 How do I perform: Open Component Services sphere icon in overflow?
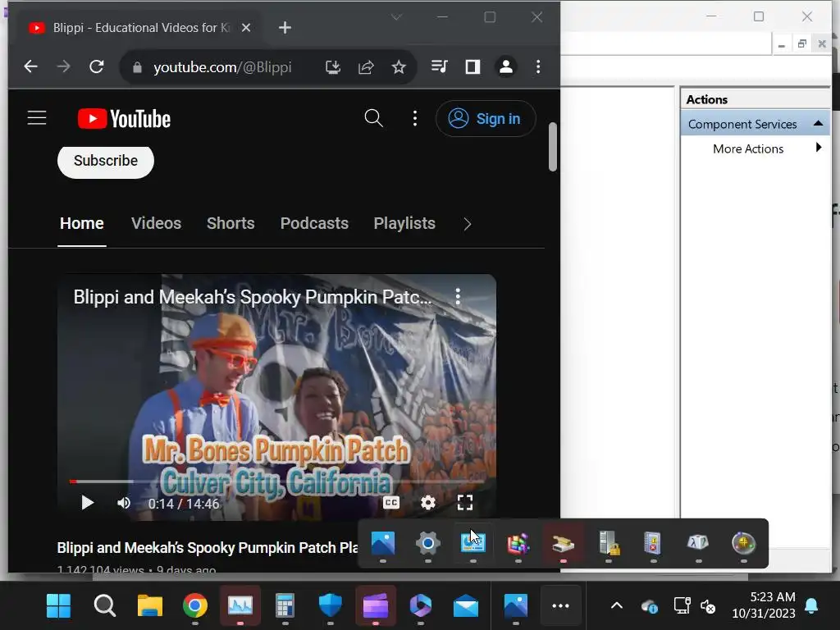point(743,543)
